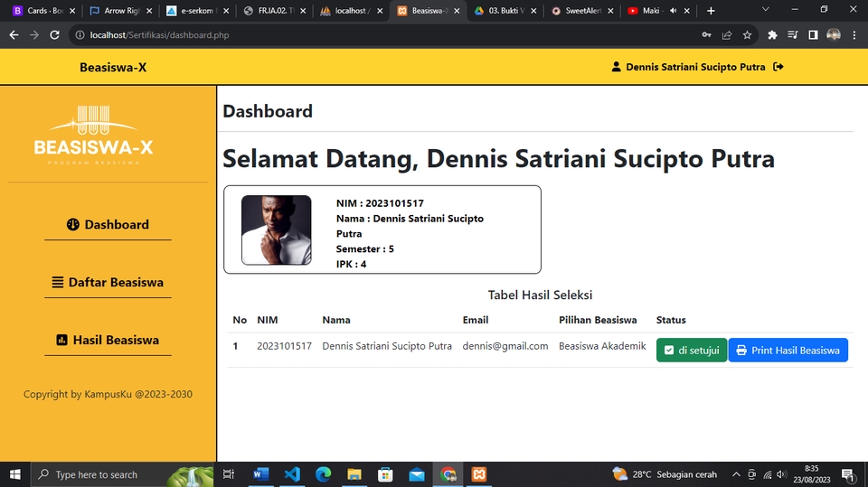The width and height of the screenshot is (868, 487).
Task: Click the browser forward arrow
Action: tap(34, 35)
